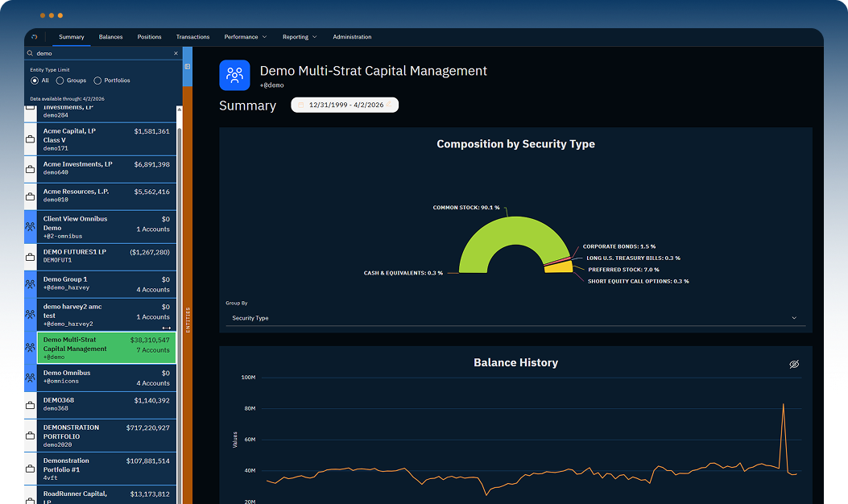This screenshot has height=504, width=848.
Task: Click the +@demo handle under the title
Action: click(x=271, y=85)
